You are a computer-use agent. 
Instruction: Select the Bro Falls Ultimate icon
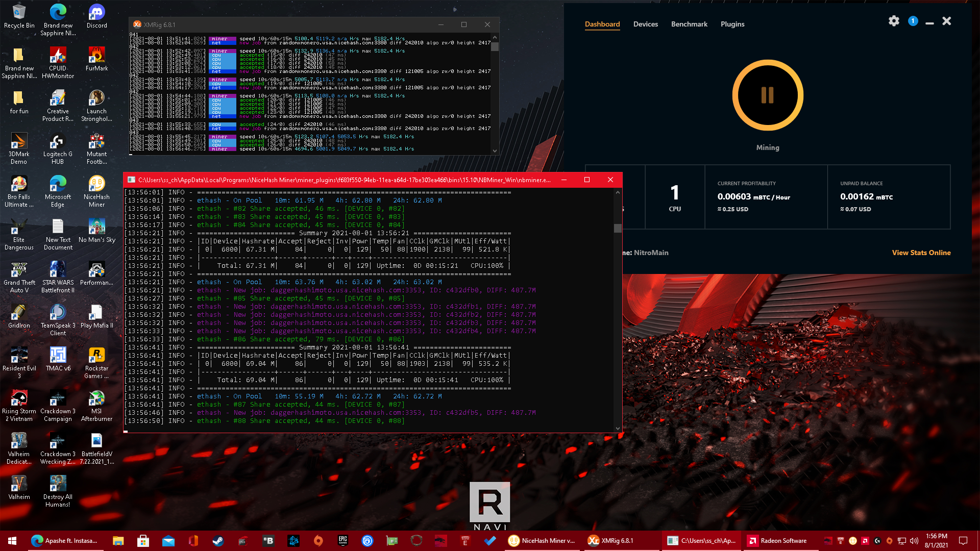19,192
